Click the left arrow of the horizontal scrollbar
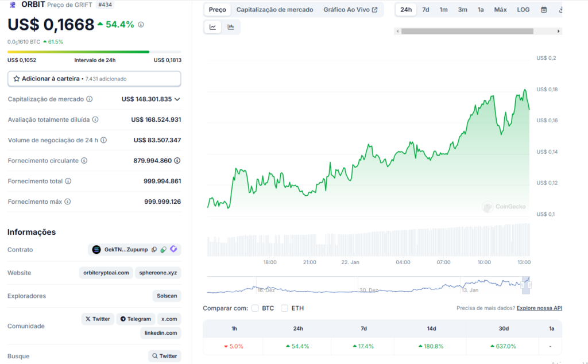The height and width of the screenshot is (364, 588). click(x=398, y=31)
